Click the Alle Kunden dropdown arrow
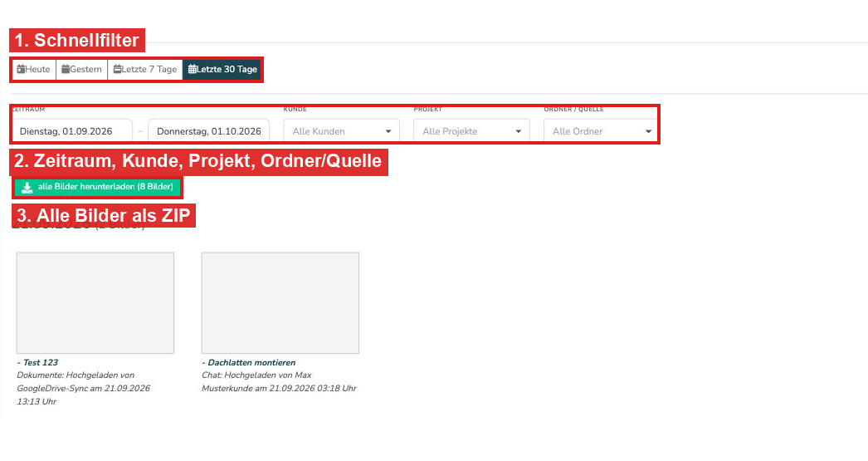Image resolution: width=868 pixels, height=461 pixels. pyautogui.click(x=388, y=132)
